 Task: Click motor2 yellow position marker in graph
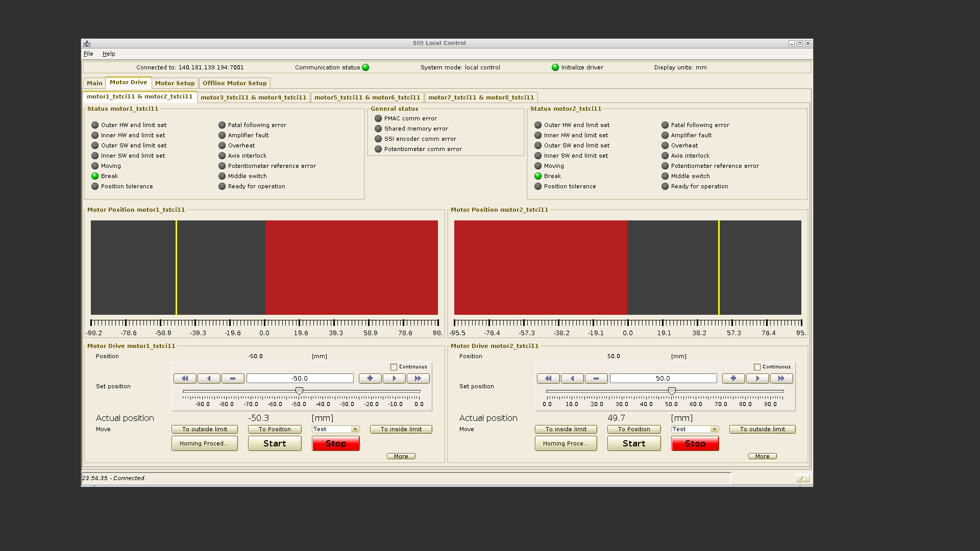click(x=719, y=267)
